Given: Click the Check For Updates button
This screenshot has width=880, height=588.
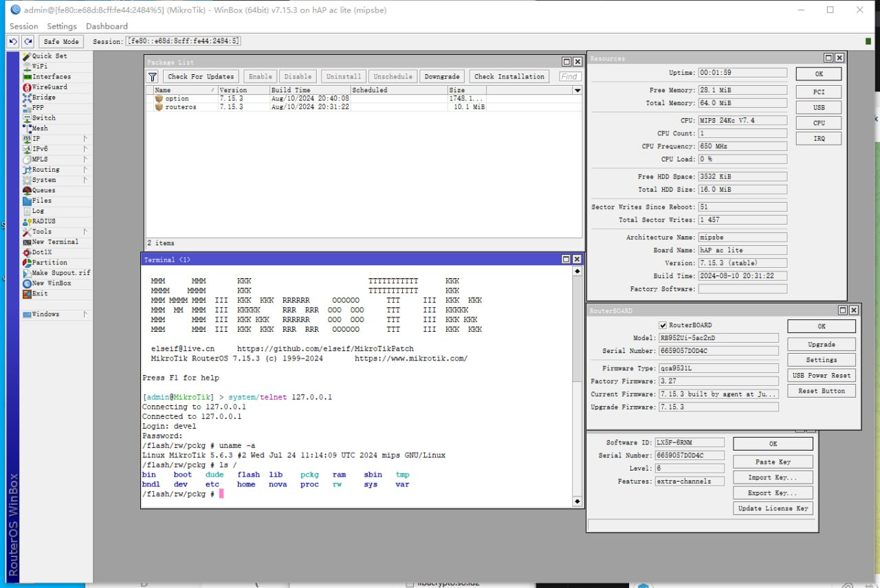Looking at the screenshot, I should pos(201,77).
